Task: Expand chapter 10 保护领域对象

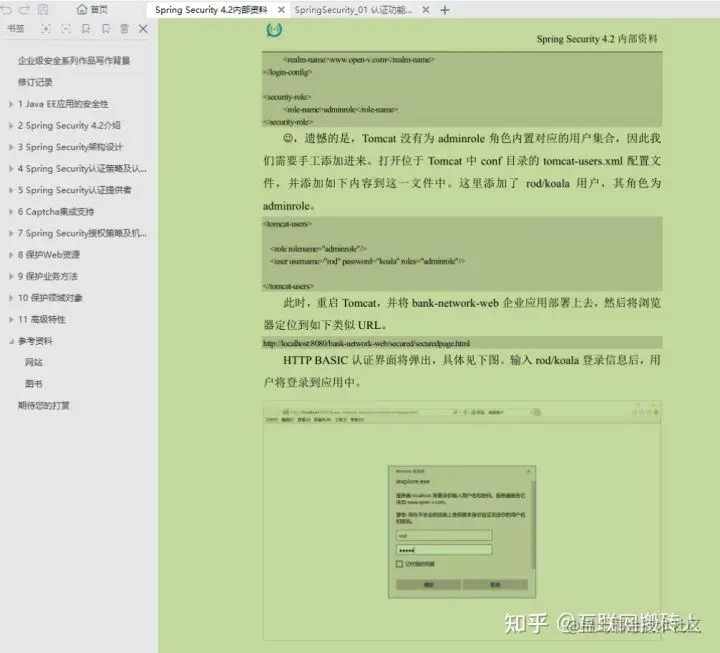Action: click(x=11, y=298)
